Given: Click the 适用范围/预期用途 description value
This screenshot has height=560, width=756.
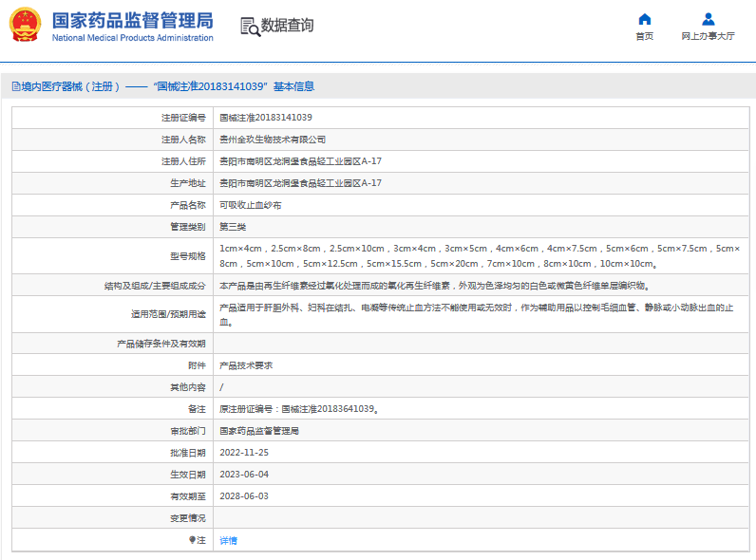Looking at the screenshot, I should click(477, 314).
